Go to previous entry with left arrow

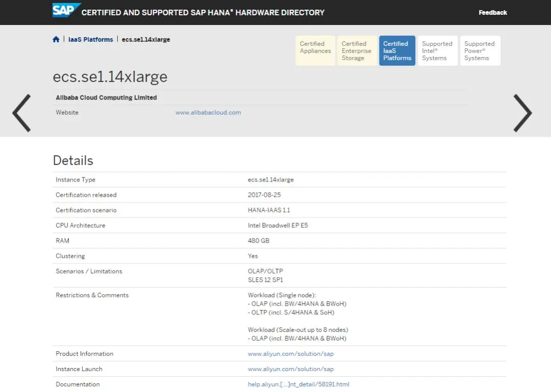tap(22, 113)
